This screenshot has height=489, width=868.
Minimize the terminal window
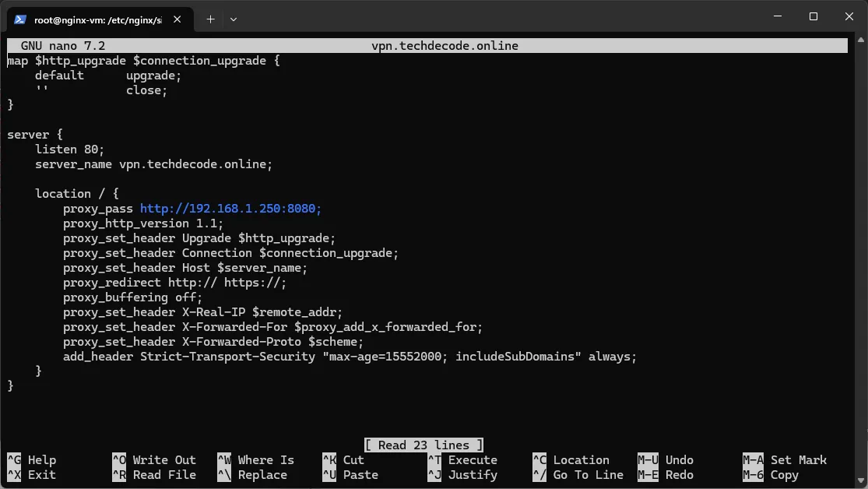click(778, 16)
